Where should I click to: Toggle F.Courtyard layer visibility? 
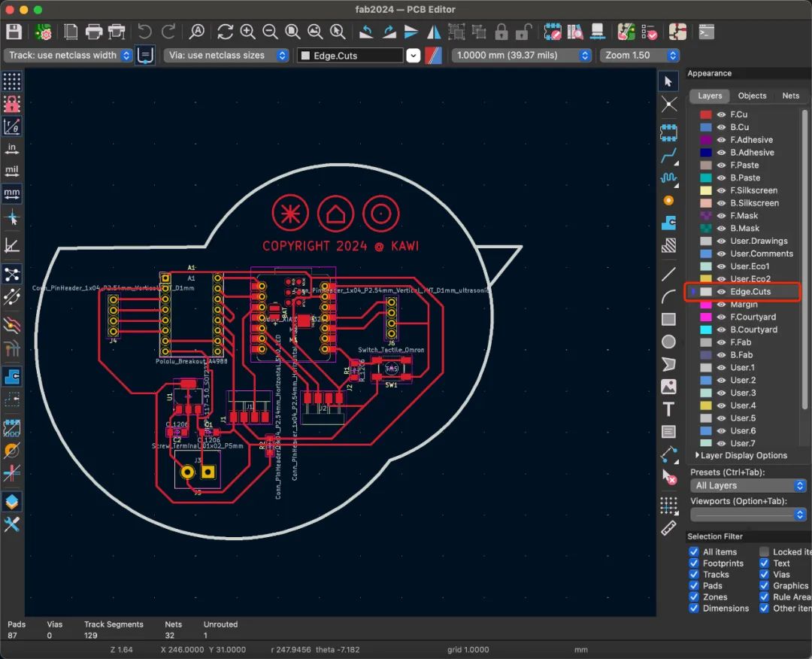coord(721,317)
